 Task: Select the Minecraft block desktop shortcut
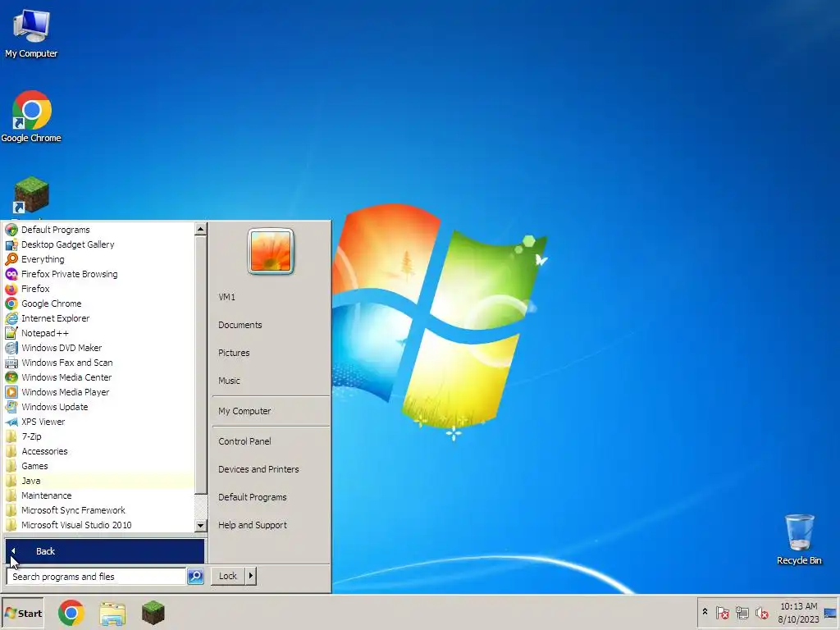click(31, 196)
